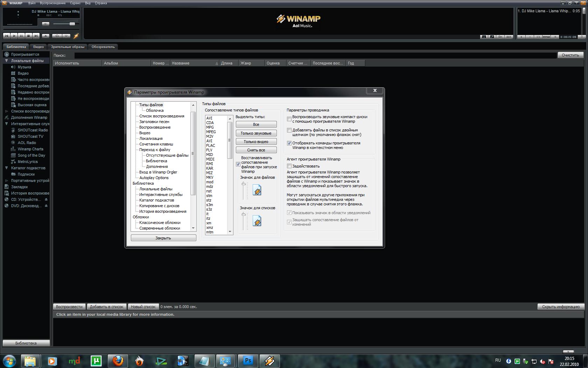This screenshot has height=368, width=588.
Task: Open µTorrent from the taskbar
Action: coord(96,361)
